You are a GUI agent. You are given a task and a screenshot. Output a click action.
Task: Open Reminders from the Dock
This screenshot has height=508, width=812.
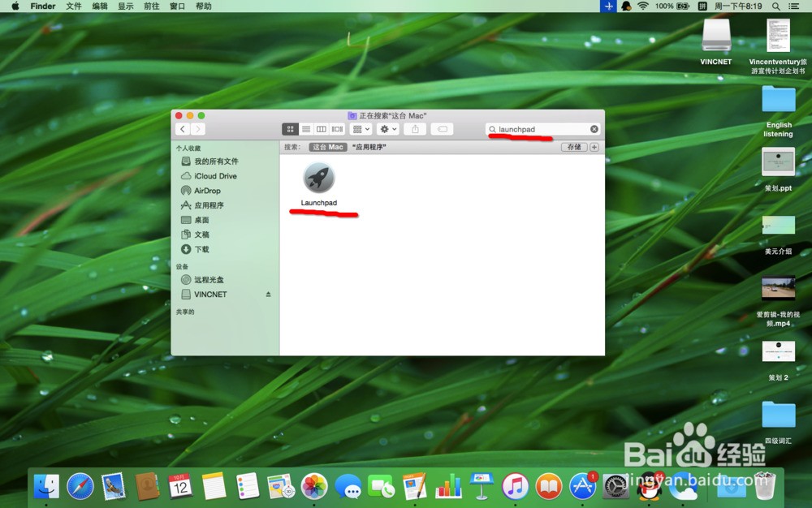coord(247,486)
